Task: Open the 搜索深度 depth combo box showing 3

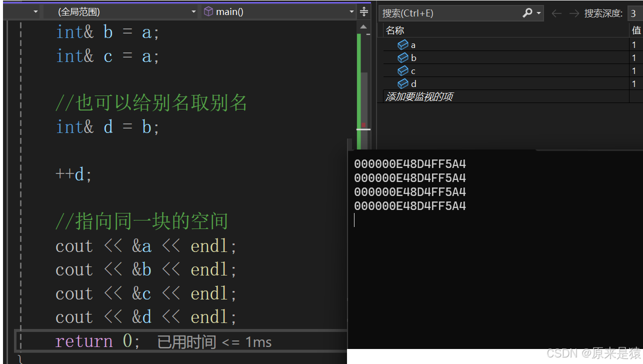Action: click(x=635, y=13)
